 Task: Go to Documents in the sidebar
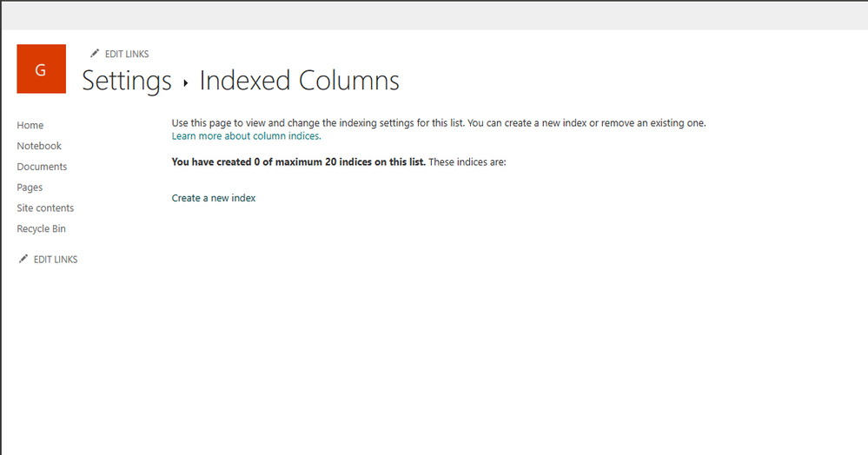[x=42, y=167]
